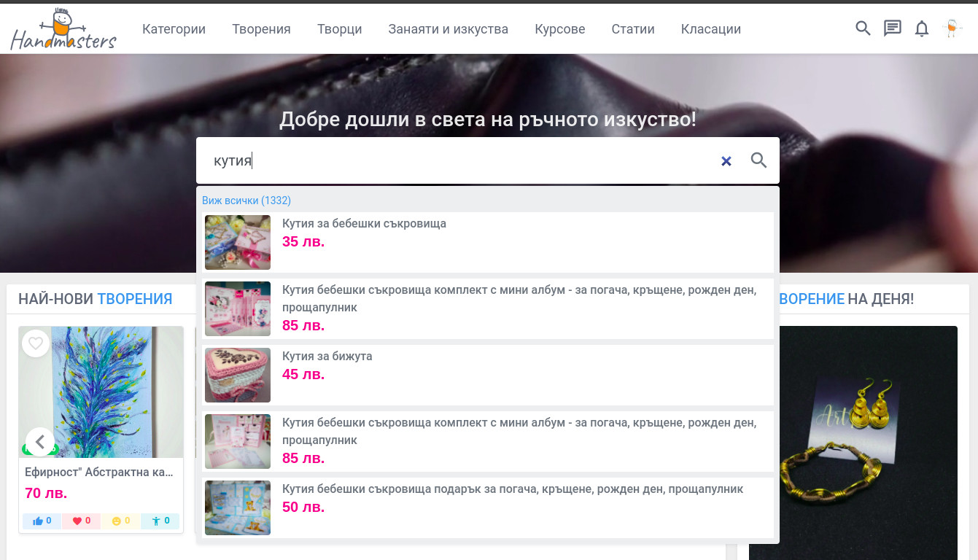Select the Кутия за бижута suggestion
The height and width of the screenshot is (560, 978).
click(x=488, y=376)
